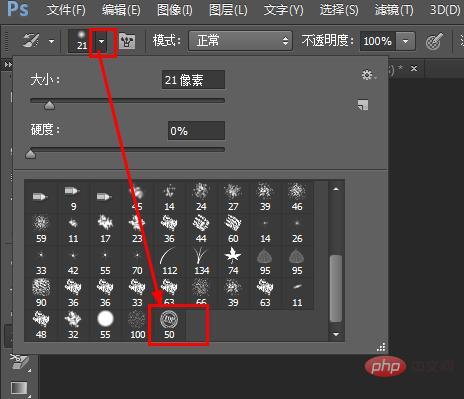Viewport: 464px width, 399px height.
Task: Open the 3D menu
Action: 445,10
